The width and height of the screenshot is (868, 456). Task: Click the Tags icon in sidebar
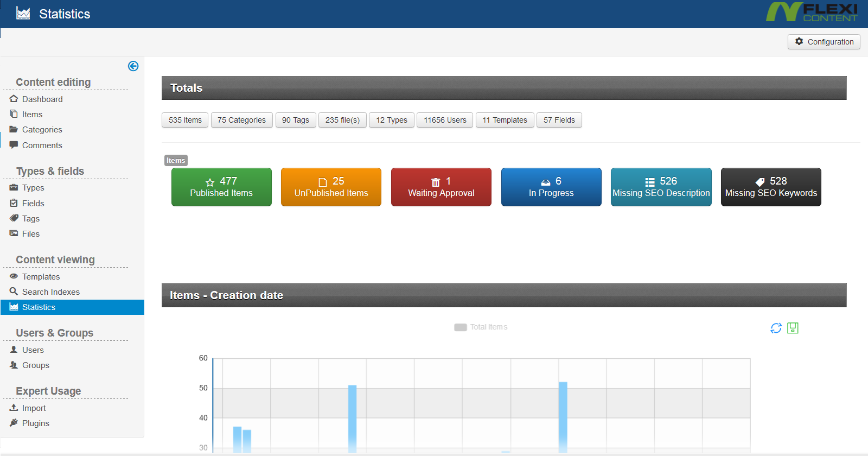pos(14,218)
